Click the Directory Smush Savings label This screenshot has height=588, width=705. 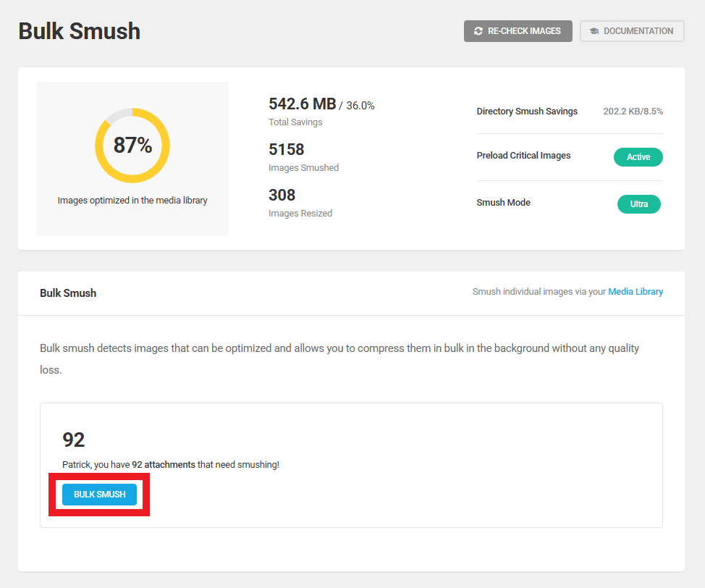point(527,112)
